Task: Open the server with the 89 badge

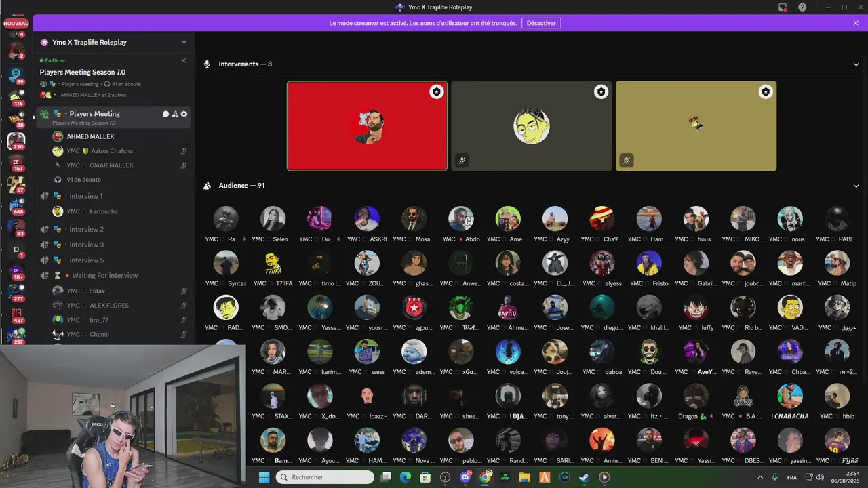Action: tap(16, 75)
